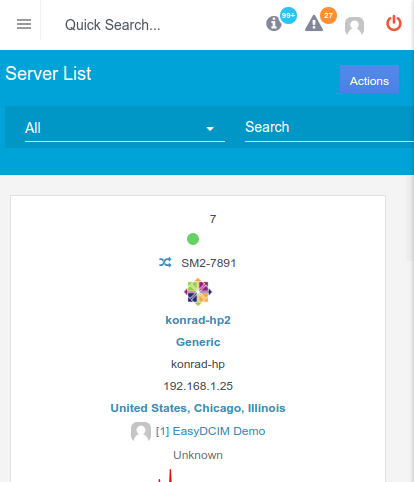
Task: Click the CentOS operating system logo
Action: (x=198, y=292)
